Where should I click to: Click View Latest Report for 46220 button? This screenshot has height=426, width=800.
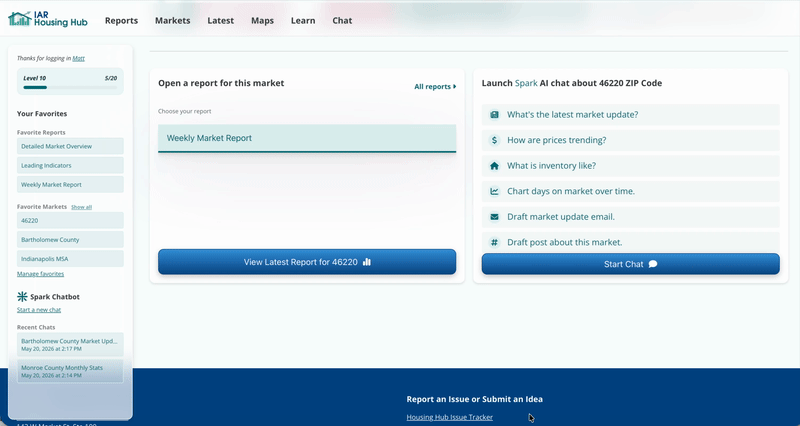click(x=307, y=262)
